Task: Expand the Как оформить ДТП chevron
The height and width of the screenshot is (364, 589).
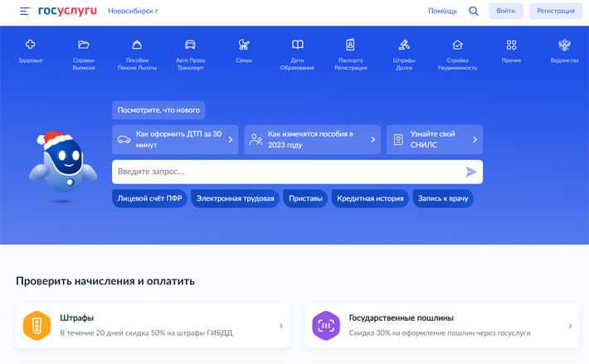Action: coord(231,139)
